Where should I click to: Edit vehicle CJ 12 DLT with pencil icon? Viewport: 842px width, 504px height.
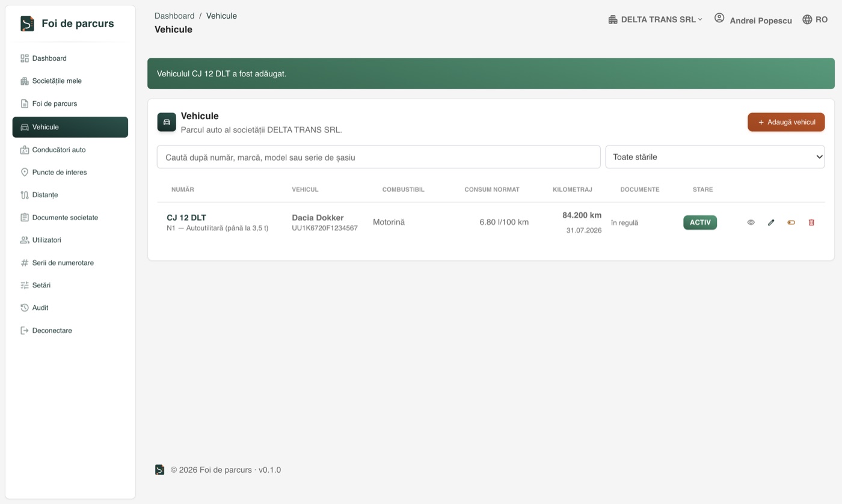(771, 223)
